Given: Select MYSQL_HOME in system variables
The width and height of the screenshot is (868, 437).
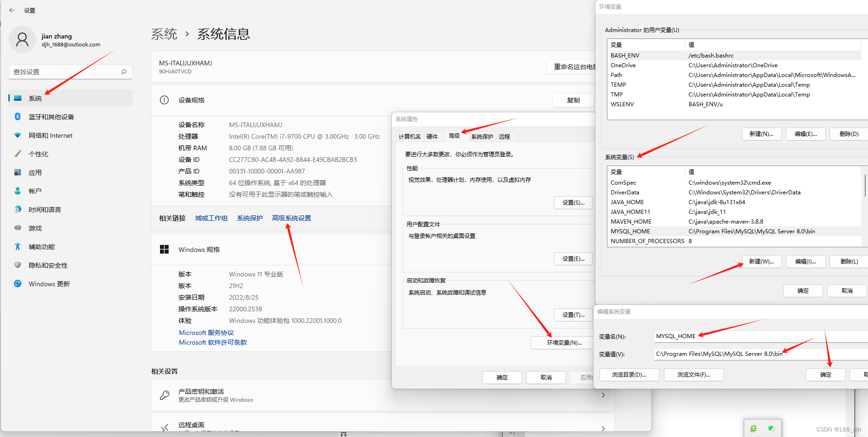Looking at the screenshot, I should coord(735,231).
